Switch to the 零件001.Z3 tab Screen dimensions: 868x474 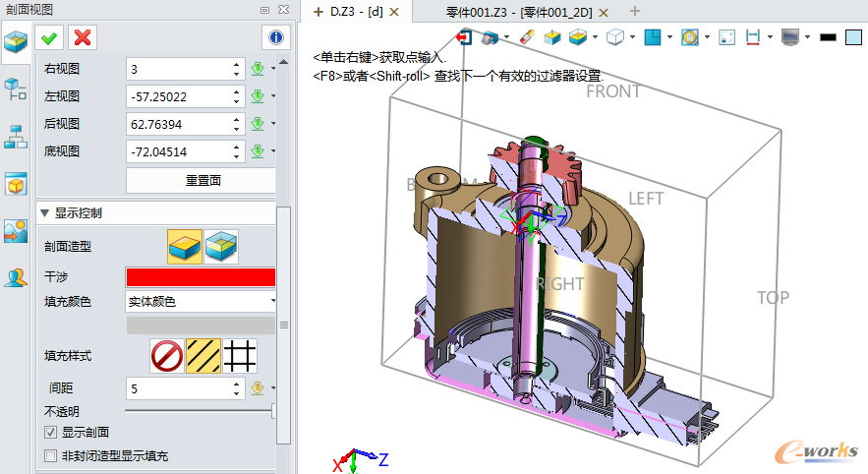coord(517,12)
